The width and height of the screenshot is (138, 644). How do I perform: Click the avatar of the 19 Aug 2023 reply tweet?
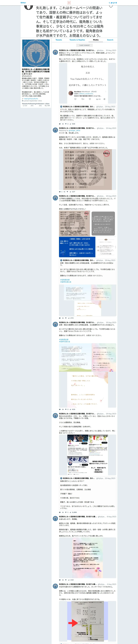click(55, 130)
